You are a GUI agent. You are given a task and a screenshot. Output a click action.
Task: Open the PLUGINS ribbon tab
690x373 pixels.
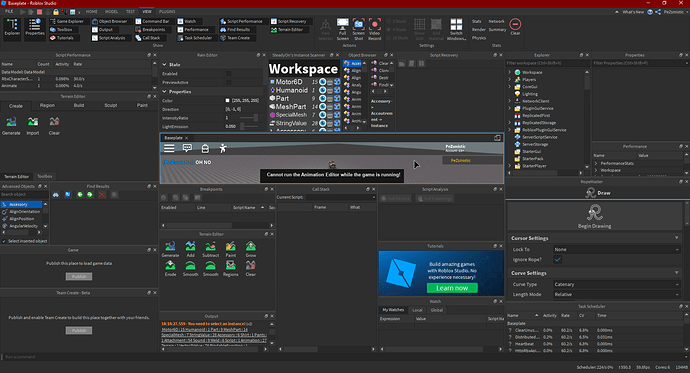(167, 11)
